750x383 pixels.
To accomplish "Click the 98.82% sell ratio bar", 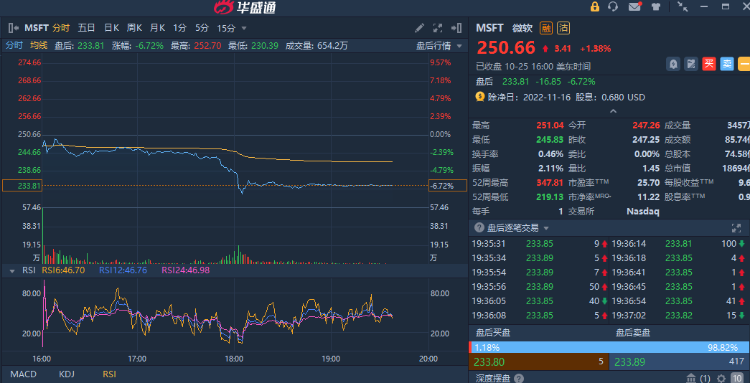I will [x=611, y=348].
